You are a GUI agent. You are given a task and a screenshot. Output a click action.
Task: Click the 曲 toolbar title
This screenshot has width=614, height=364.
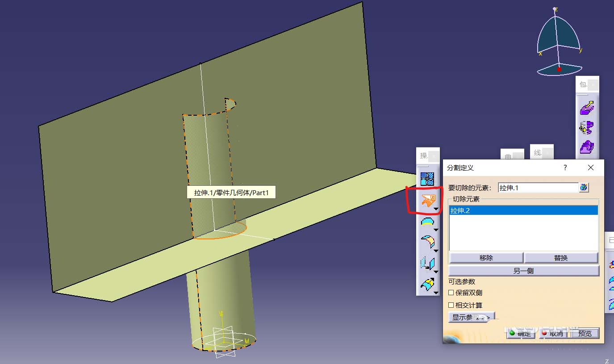coord(508,157)
